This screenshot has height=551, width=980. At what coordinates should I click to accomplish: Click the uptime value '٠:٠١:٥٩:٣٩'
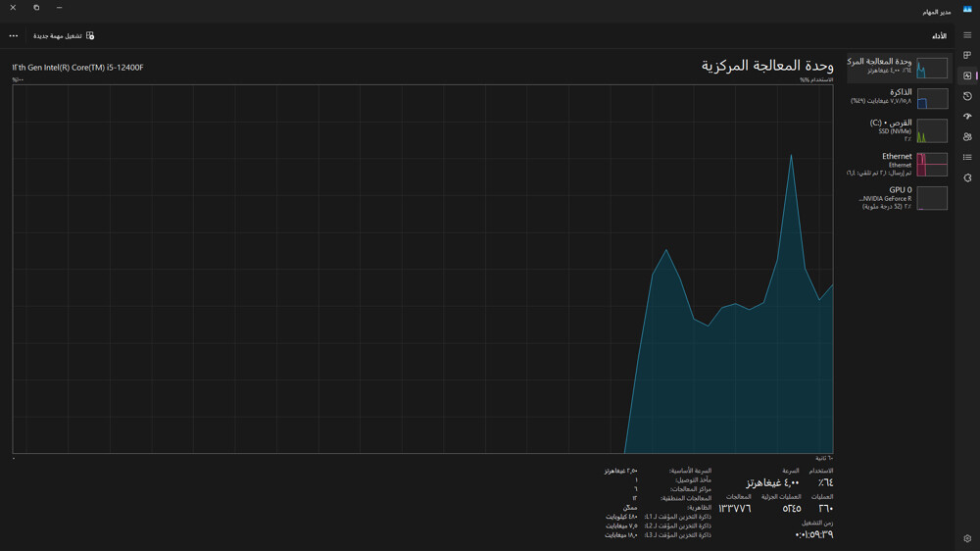click(813, 534)
